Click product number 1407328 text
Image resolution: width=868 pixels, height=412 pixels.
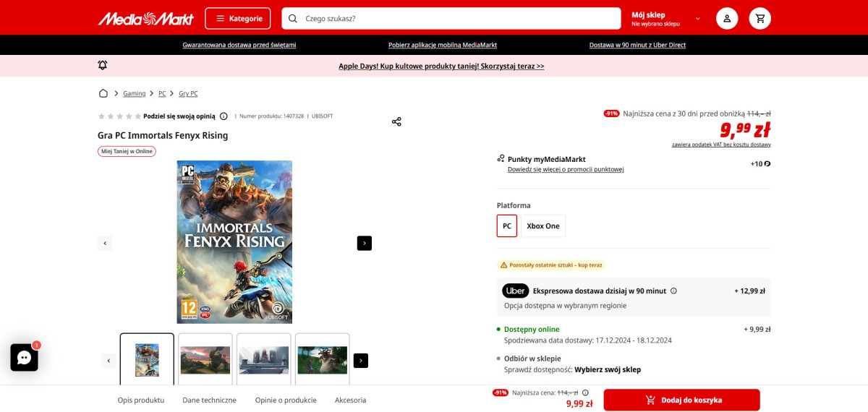271,116
